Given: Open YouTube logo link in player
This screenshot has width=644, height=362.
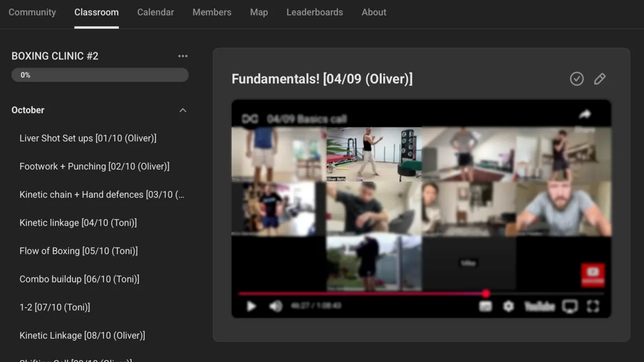Looking at the screenshot, I should pos(539,306).
